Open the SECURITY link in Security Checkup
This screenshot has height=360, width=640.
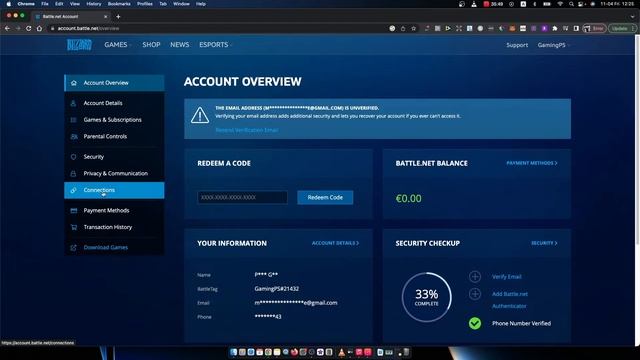(x=544, y=243)
